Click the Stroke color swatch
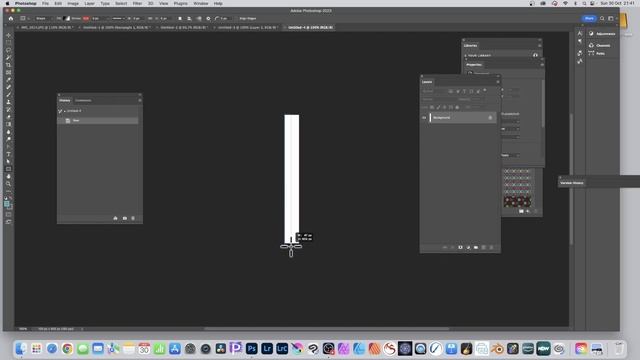Screen dimensions: 640x360 pyautogui.click(x=86, y=18)
